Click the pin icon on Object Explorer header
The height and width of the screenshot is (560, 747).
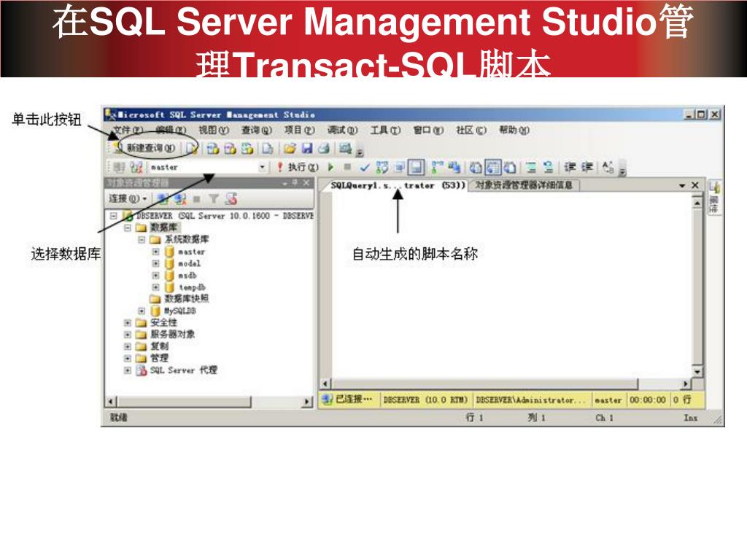(x=295, y=183)
